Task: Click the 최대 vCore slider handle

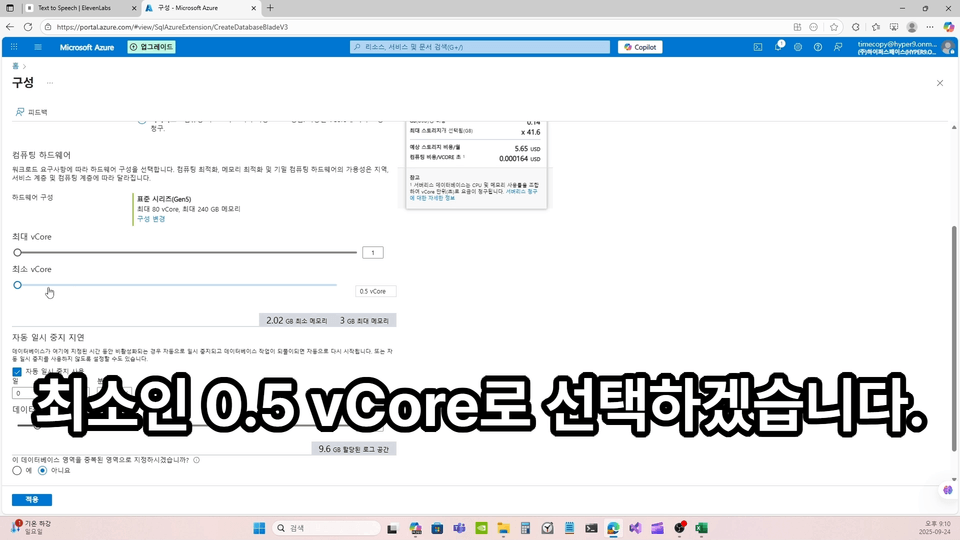Action: (x=18, y=252)
